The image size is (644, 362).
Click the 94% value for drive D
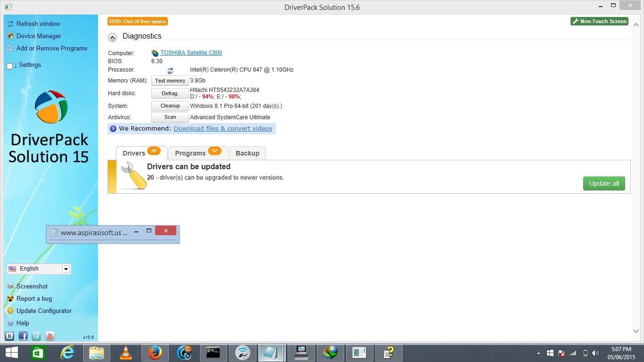pos(207,97)
